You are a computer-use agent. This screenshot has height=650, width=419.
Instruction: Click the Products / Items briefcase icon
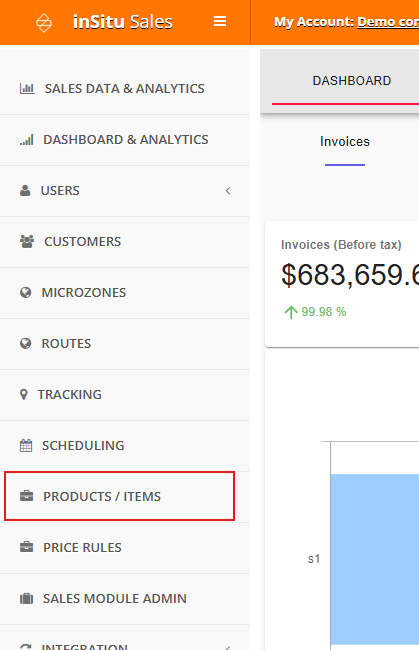[x=27, y=496]
